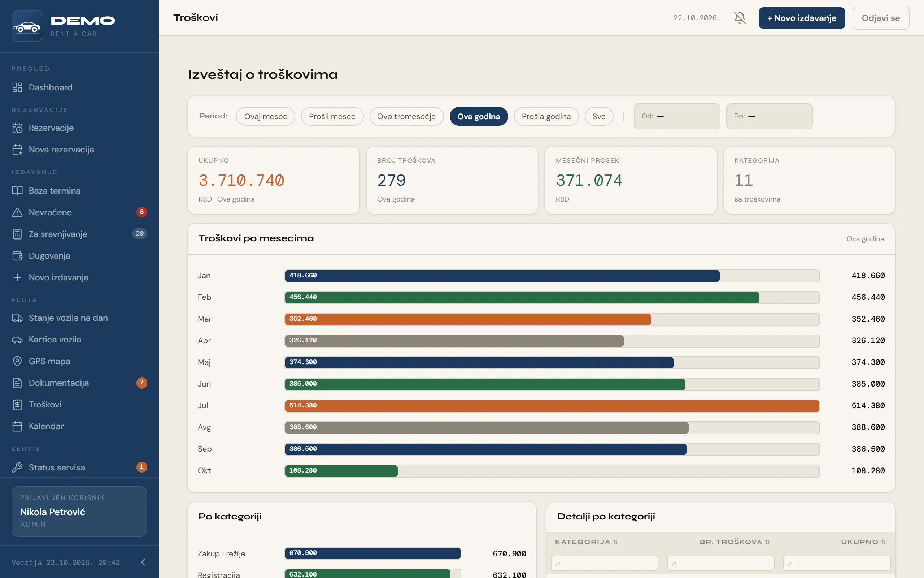Open the Od date field
The image size is (924, 578).
pos(677,116)
